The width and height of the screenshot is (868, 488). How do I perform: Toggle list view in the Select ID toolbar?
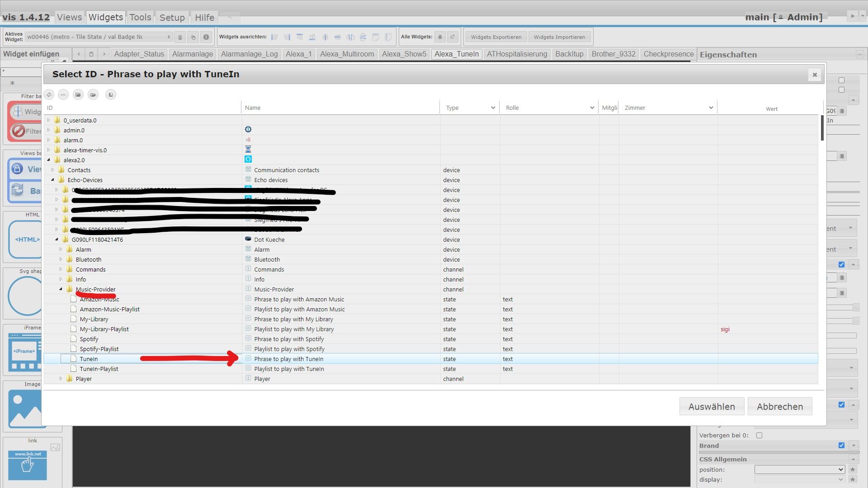(x=63, y=94)
